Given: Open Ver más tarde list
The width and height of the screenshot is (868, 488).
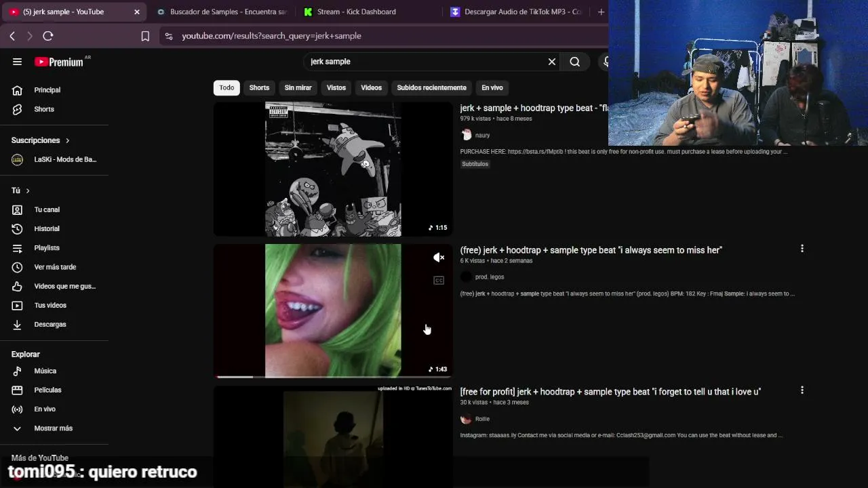Looking at the screenshot, I should (x=54, y=267).
